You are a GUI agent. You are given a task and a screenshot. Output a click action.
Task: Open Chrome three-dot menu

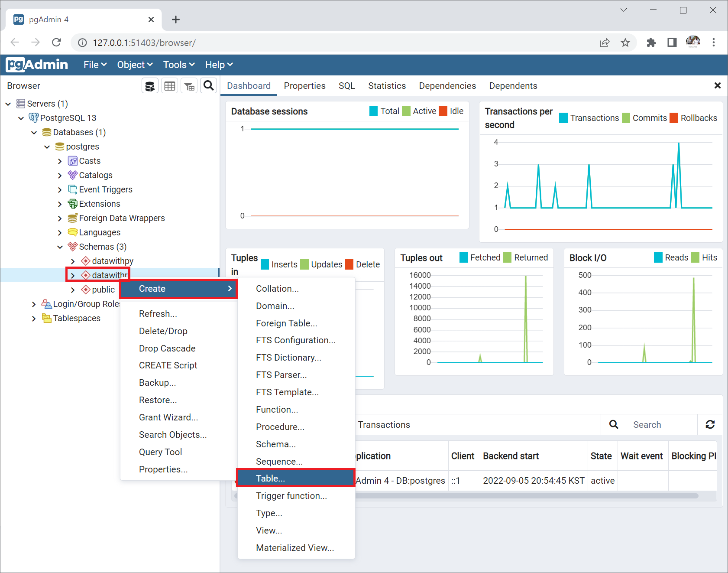click(x=714, y=42)
